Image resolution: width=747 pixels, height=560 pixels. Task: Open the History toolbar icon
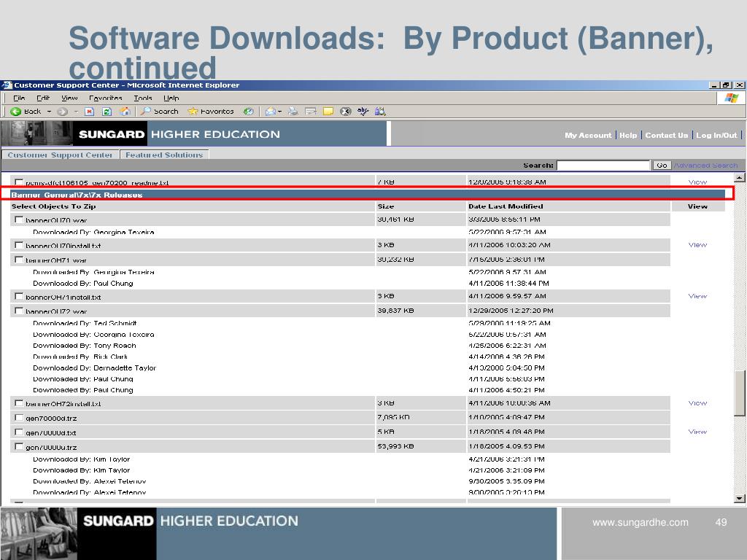click(x=248, y=112)
